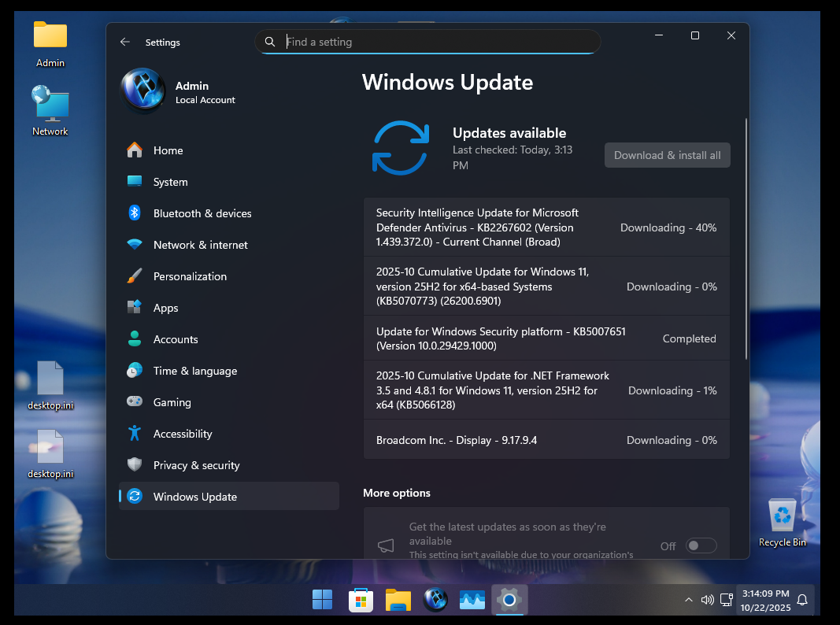Open the notification bell icon
The image size is (840, 625).
point(802,600)
